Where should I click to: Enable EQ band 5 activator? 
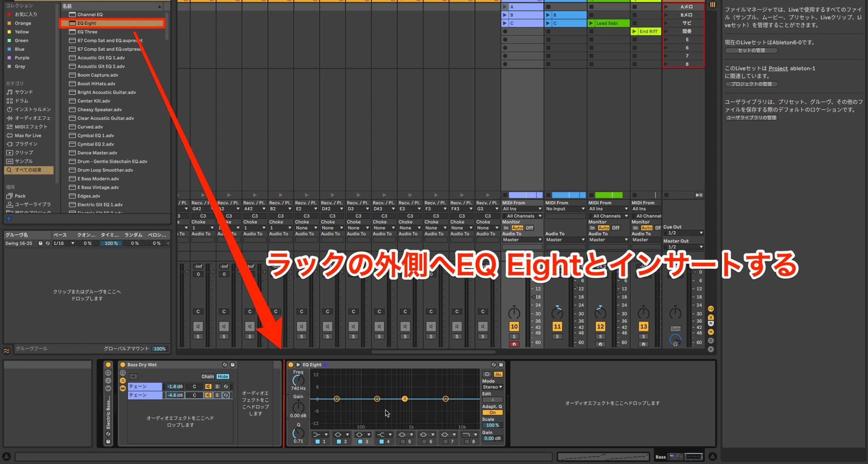coord(403,442)
